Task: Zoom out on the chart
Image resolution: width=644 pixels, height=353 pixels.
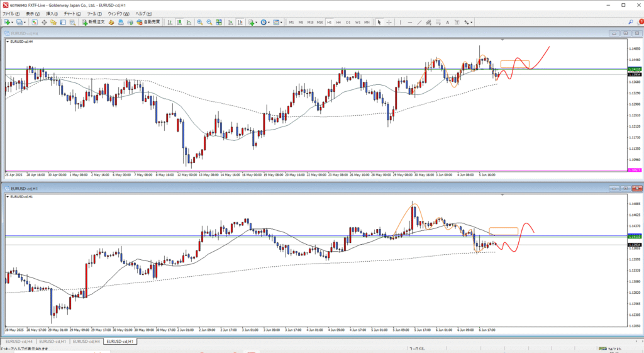Action: coord(209,22)
